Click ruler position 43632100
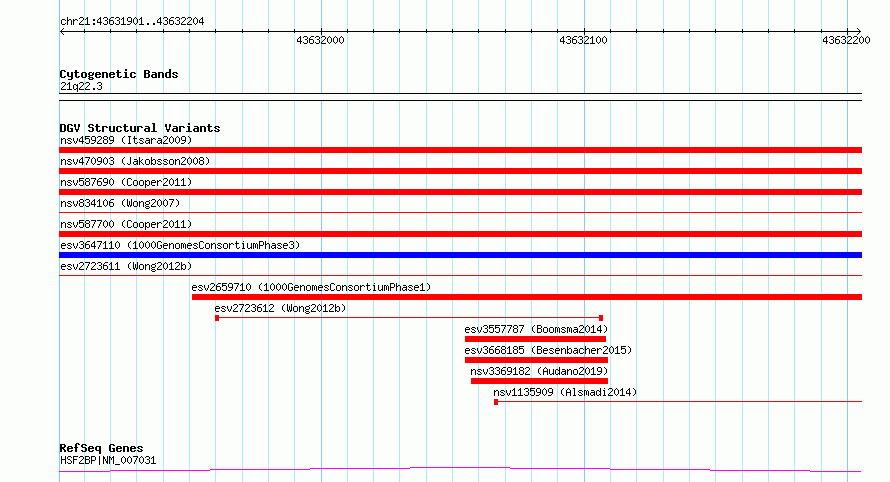890x482 pixels. tap(583, 40)
